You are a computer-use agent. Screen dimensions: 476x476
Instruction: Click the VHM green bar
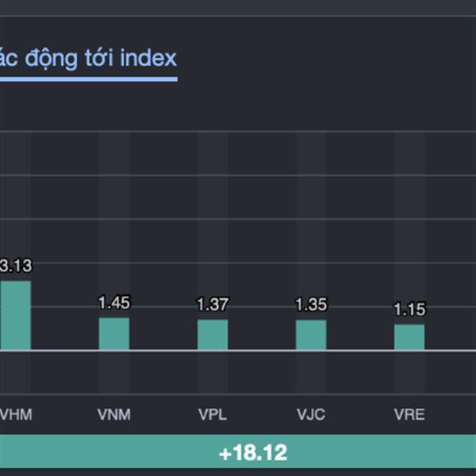point(15,315)
